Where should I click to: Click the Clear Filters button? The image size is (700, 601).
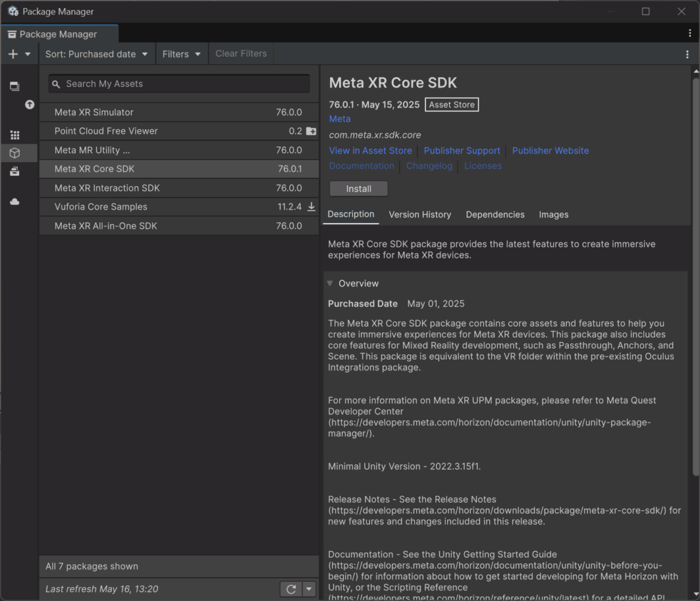(x=241, y=53)
